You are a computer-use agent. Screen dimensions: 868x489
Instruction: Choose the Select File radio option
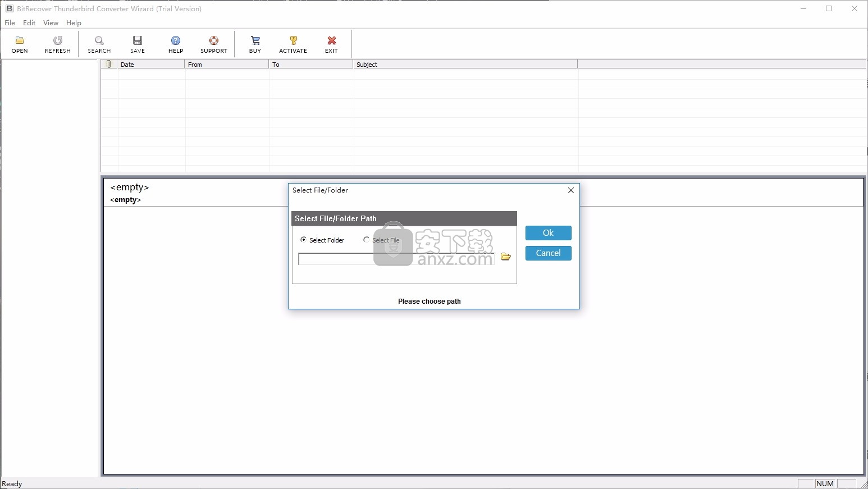point(382,240)
